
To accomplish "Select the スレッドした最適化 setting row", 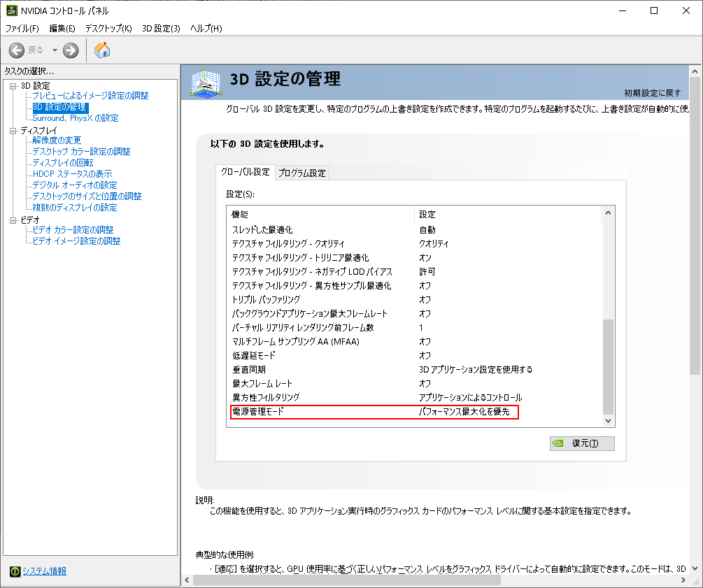I will click(415, 230).
